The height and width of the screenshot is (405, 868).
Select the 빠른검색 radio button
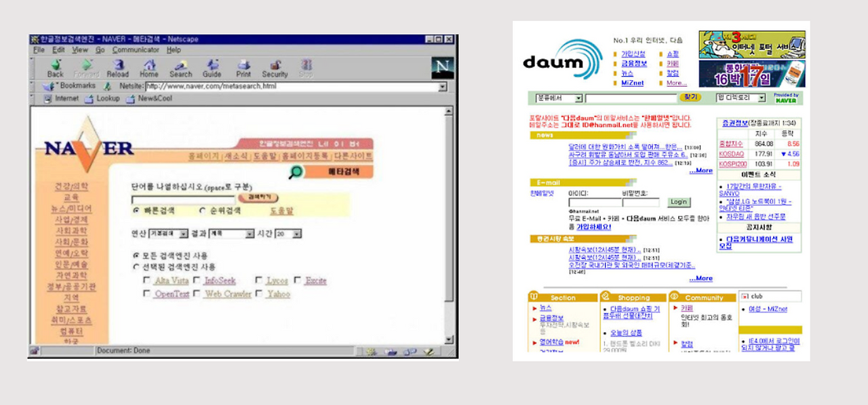click(136, 211)
